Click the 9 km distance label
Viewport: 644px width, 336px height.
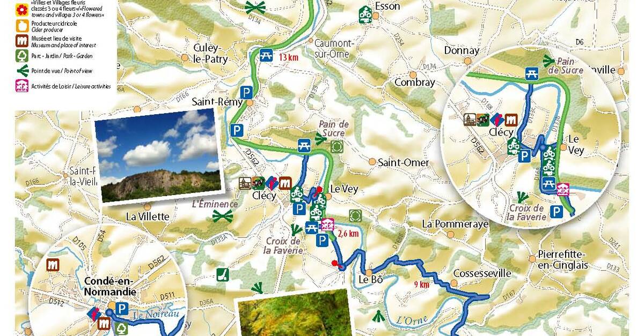pos(422,285)
